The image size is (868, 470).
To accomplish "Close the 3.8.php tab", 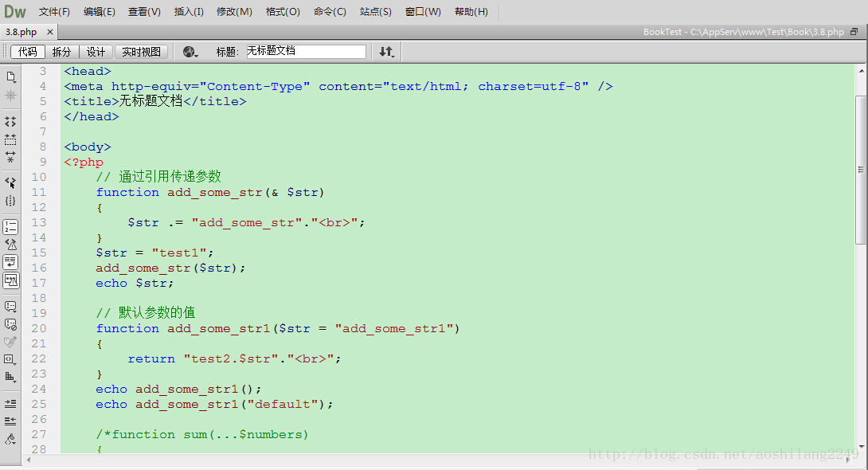I will coord(50,32).
